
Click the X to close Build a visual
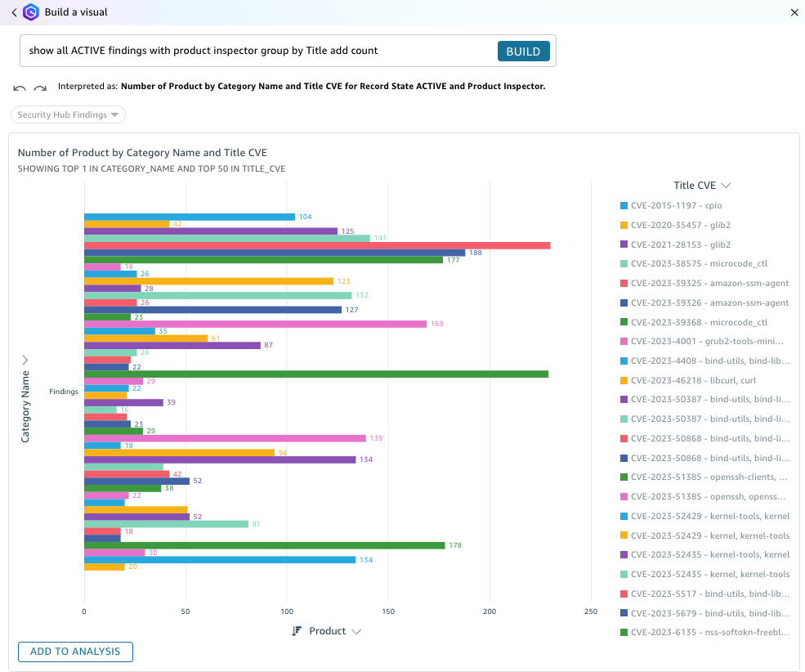[792, 12]
